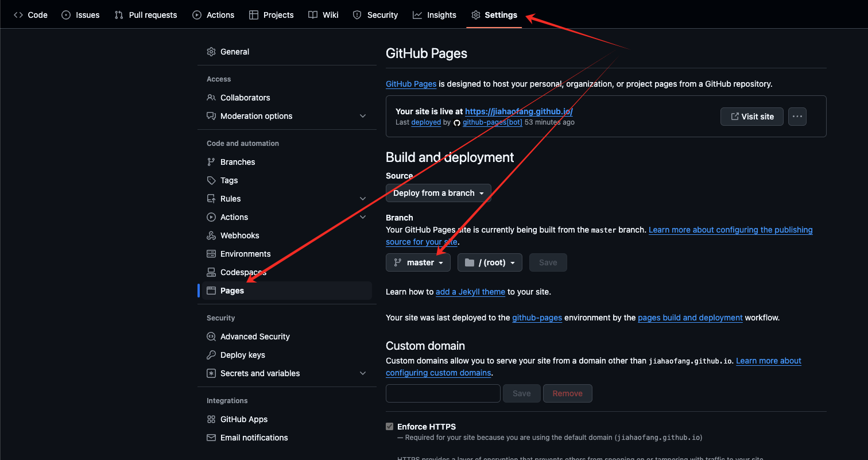
Task: Click the Codespaces icon in sidebar
Action: click(211, 272)
